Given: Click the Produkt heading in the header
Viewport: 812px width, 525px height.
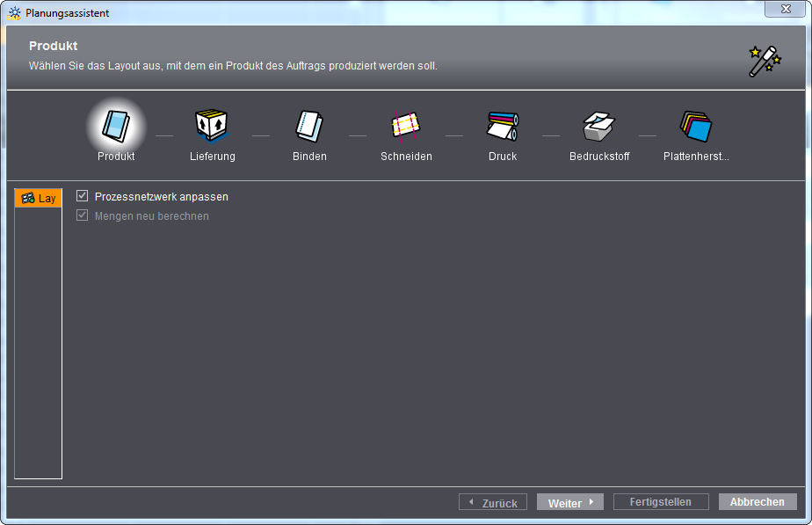Looking at the screenshot, I should [54, 46].
